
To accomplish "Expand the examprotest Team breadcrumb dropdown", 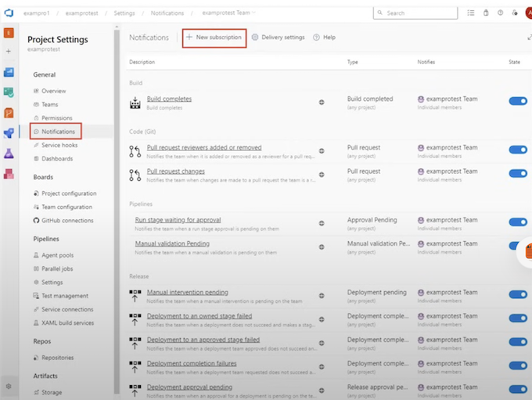I will [253, 13].
